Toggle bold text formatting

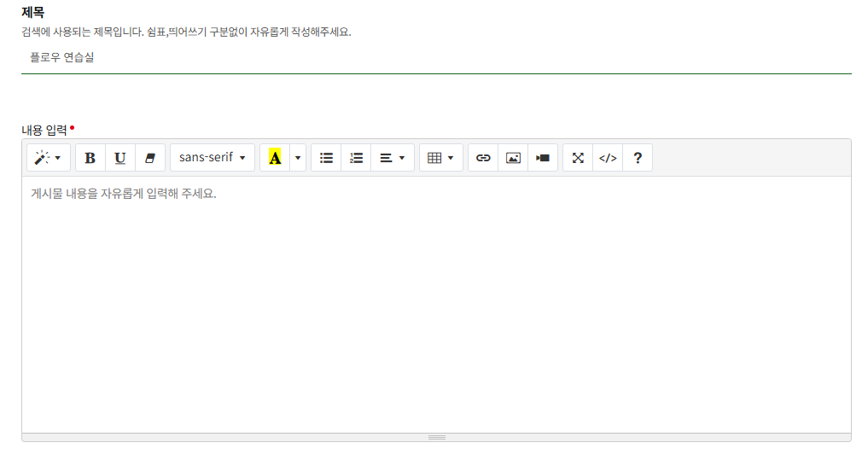point(90,158)
